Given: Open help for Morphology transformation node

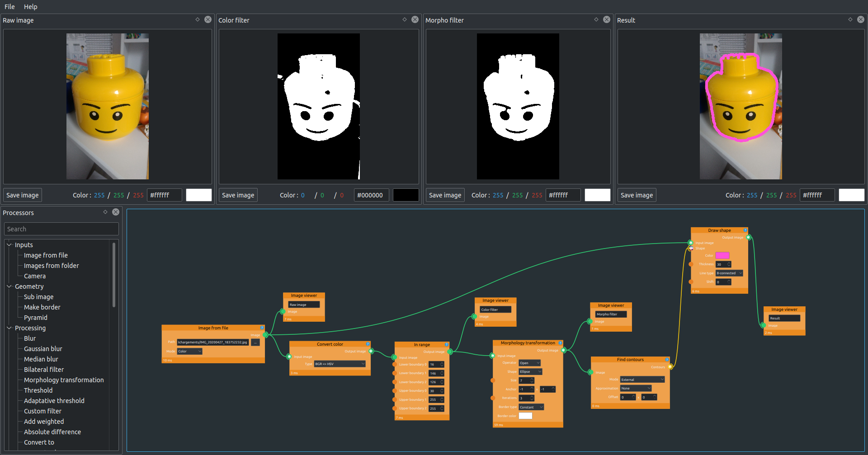Looking at the screenshot, I should (560, 343).
